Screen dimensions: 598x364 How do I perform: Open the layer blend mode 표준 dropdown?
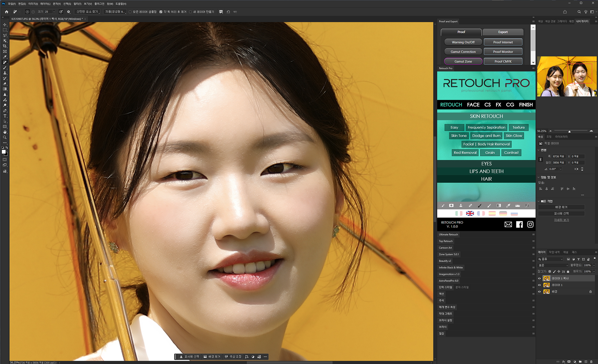click(553, 265)
